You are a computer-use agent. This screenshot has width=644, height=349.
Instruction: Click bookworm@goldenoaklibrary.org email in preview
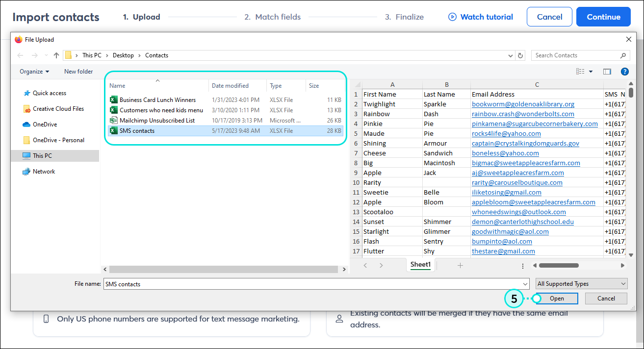click(523, 104)
